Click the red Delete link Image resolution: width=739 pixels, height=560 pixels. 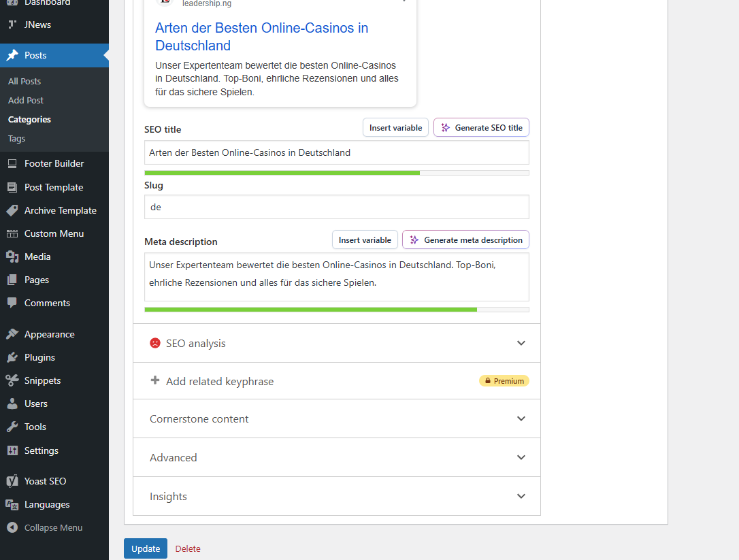pos(188,548)
